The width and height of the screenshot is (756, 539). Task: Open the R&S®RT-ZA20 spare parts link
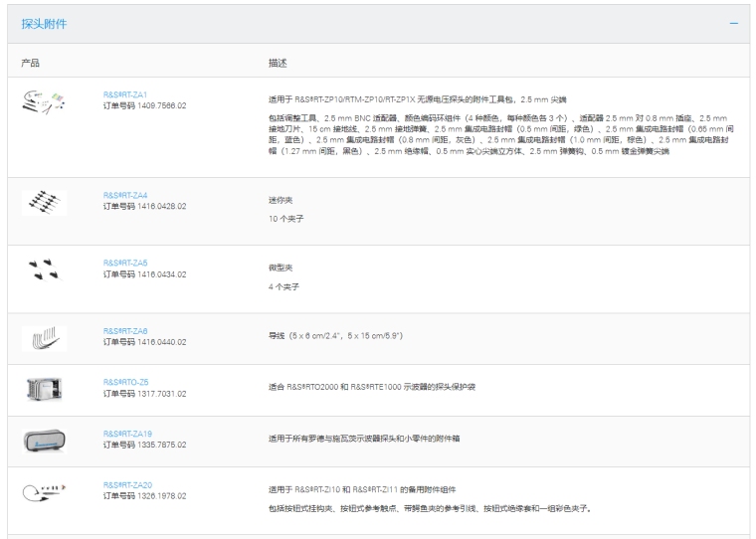click(127, 484)
